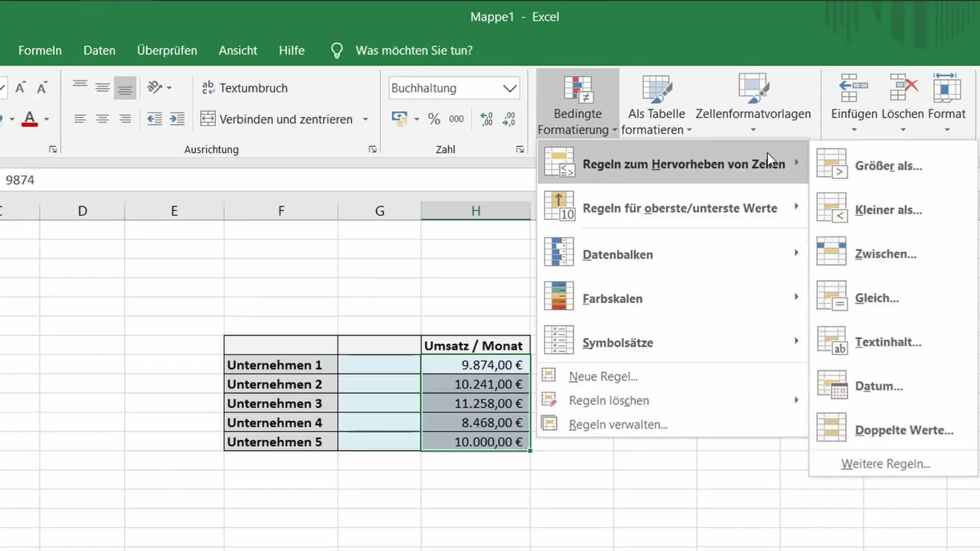980x551 pixels.
Task: Click Was möchten Sie tun search
Action: click(x=413, y=51)
